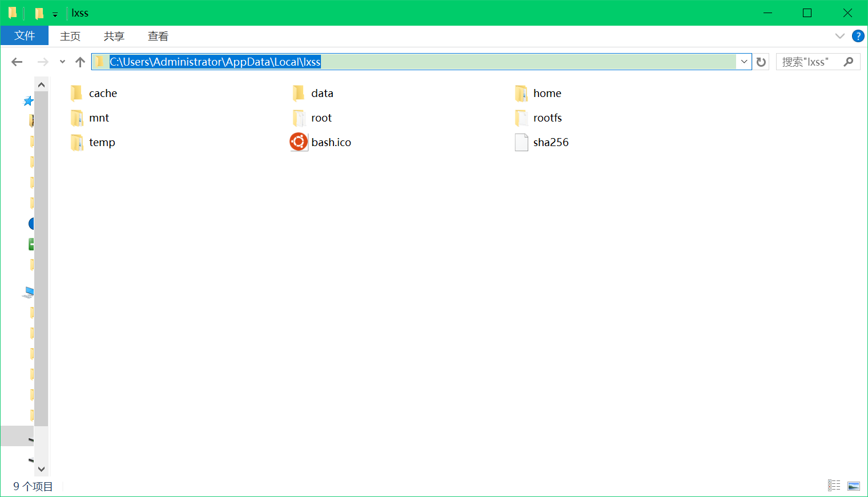Open recent locations dropdown arrow
868x497 pixels.
tap(62, 62)
